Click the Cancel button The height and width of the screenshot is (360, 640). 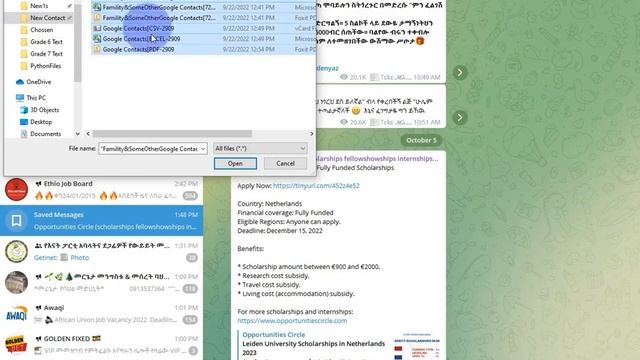pos(285,163)
